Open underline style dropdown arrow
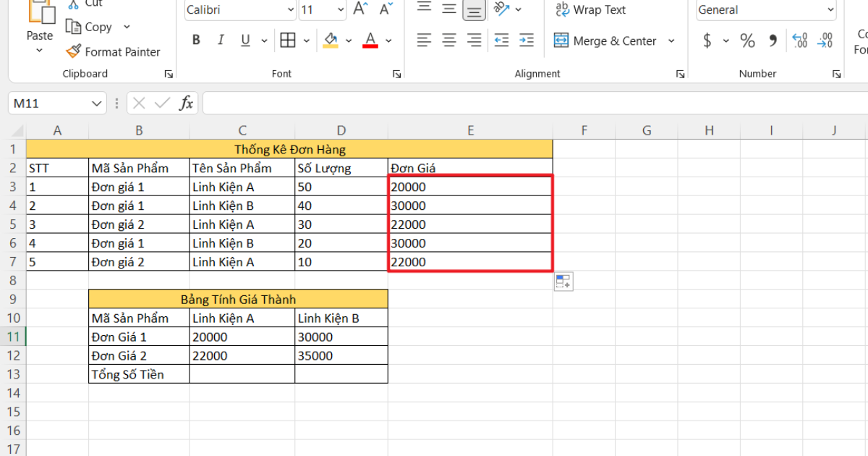 pyautogui.click(x=264, y=41)
